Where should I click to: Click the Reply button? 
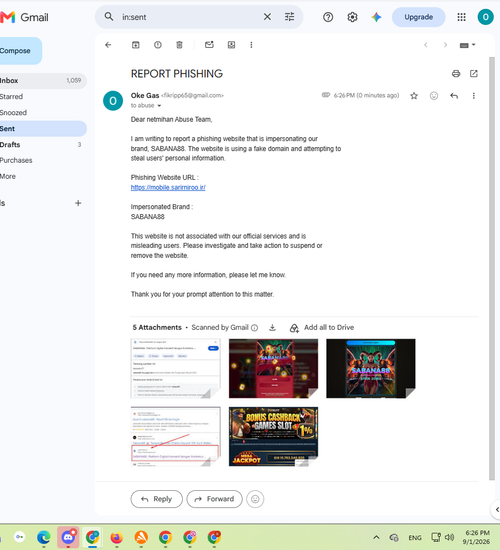(x=156, y=499)
